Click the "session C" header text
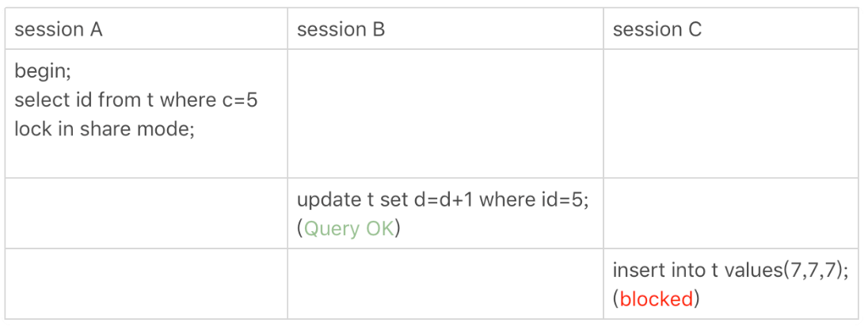Screen dimensions: 868x334 (x=657, y=30)
